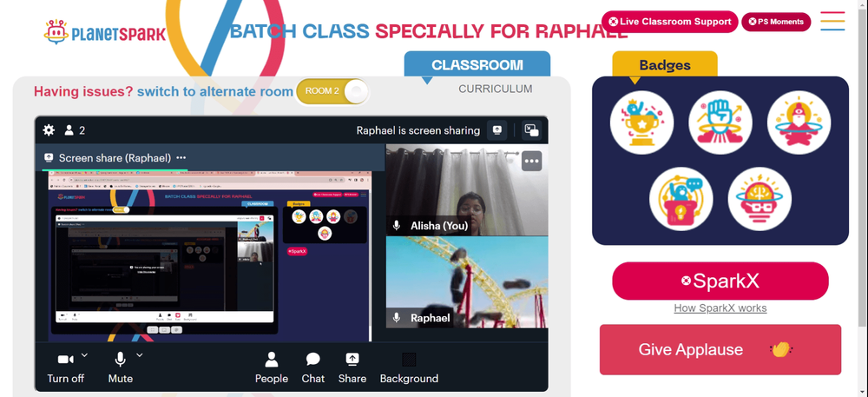Image resolution: width=868 pixels, height=397 pixels.
Task: Open the People panel
Action: pos(271,367)
